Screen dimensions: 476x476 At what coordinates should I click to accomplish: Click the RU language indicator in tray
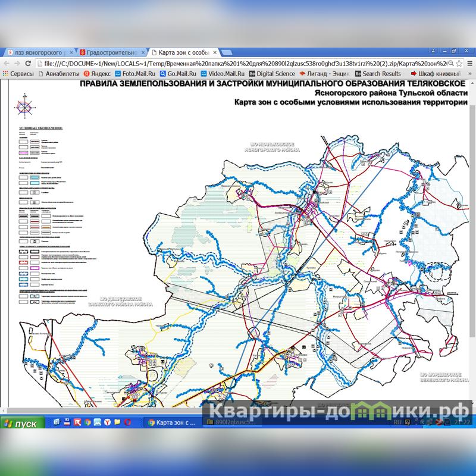(398, 422)
